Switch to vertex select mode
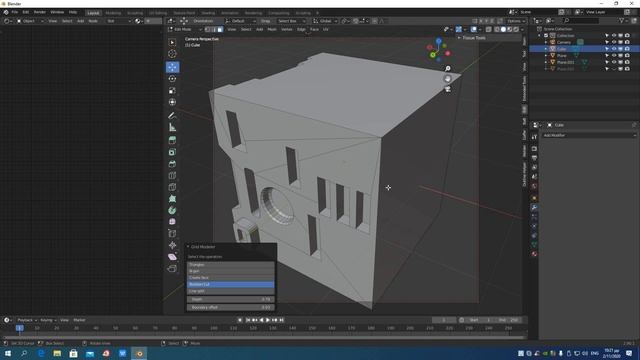The height and width of the screenshot is (360, 640). click(x=208, y=29)
